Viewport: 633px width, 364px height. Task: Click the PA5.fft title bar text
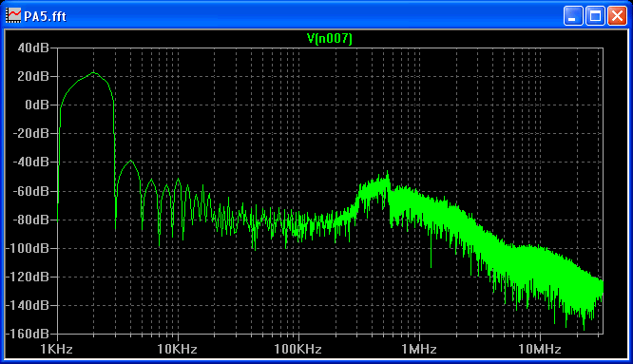[45, 16]
